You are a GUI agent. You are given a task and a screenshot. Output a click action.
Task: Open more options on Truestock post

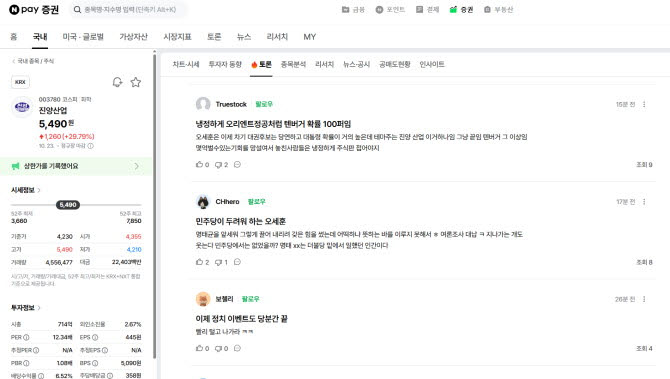pyautogui.click(x=644, y=104)
